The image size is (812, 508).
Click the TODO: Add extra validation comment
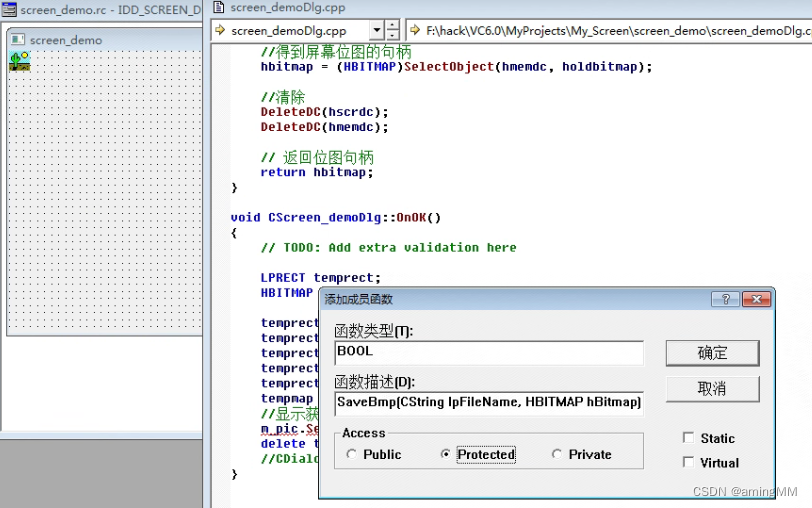[388, 248]
